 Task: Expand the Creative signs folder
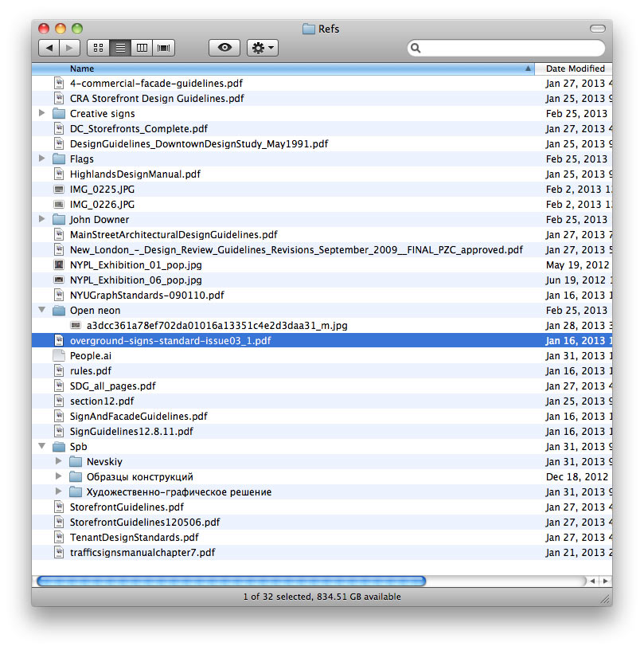(42, 114)
